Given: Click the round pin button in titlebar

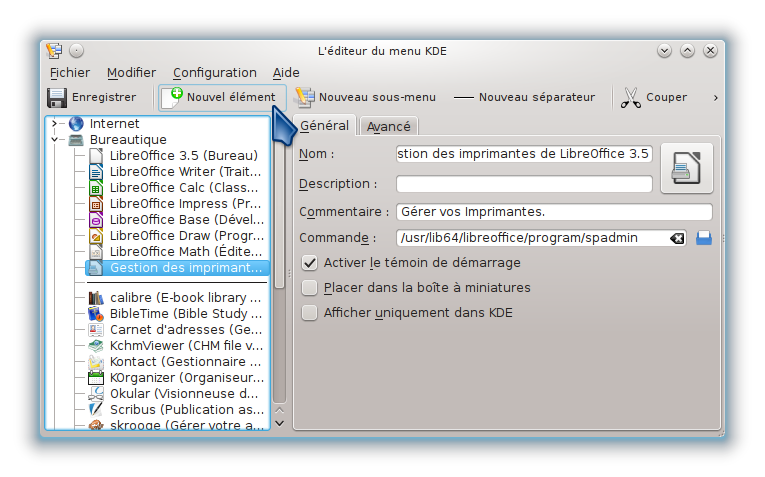Looking at the screenshot, I should point(77,50).
